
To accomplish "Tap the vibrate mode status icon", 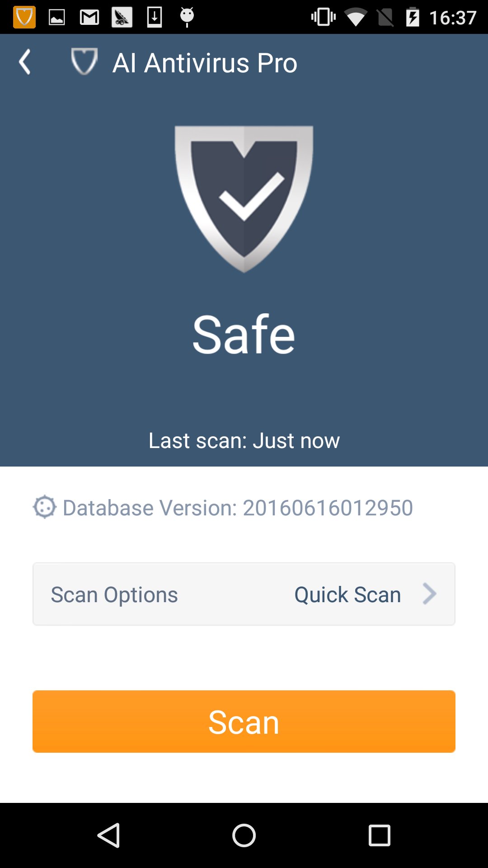I will tap(324, 17).
